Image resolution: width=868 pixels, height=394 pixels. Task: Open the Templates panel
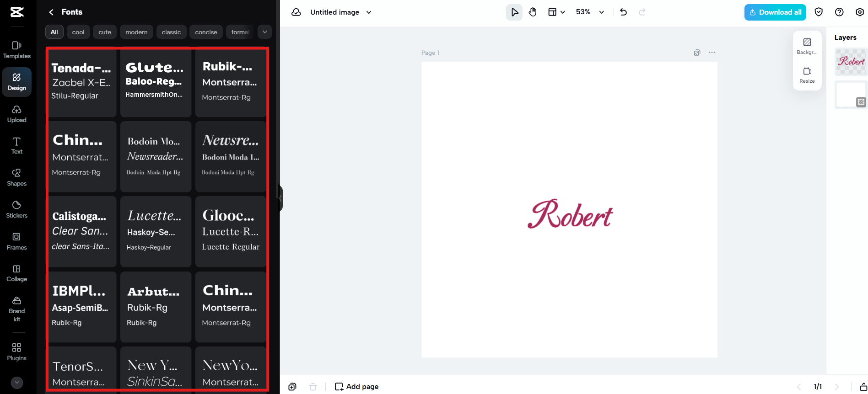coord(17,50)
